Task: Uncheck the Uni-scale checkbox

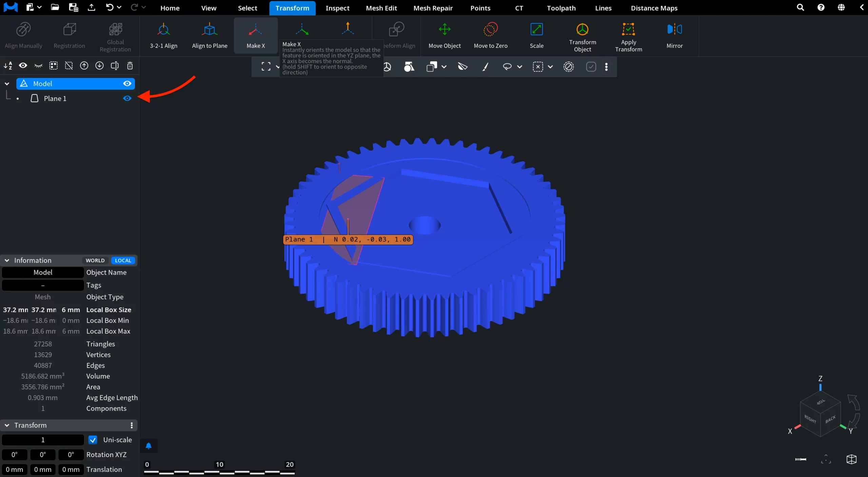Action: point(93,440)
